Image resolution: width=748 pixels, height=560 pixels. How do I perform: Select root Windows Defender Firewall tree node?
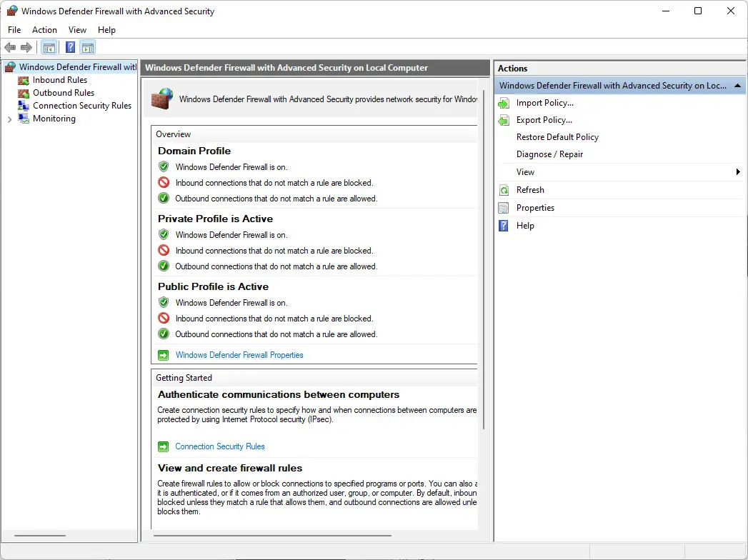(x=78, y=67)
